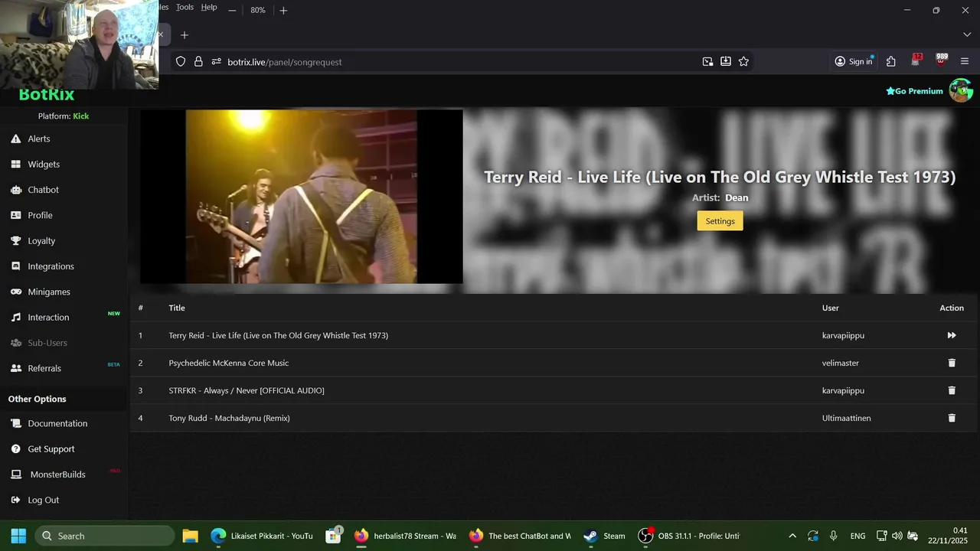The height and width of the screenshot is (551, 980).
Task: Click the User column header
Action: click(831, 308)
